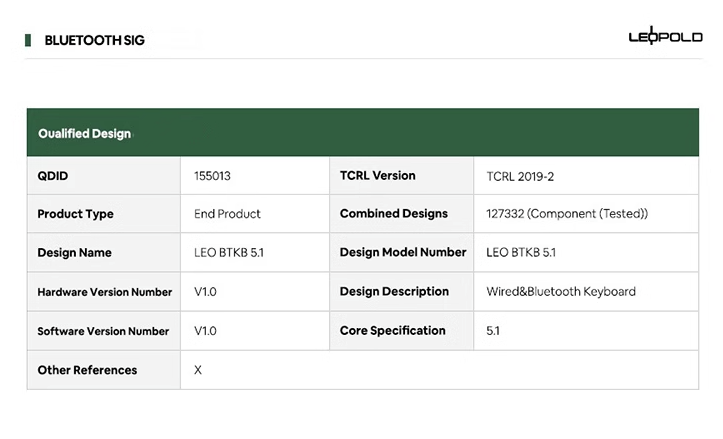This screenshot has width=723, height=439.
Task: Click the Hardware Version Number label
Action: coord(105,292)
